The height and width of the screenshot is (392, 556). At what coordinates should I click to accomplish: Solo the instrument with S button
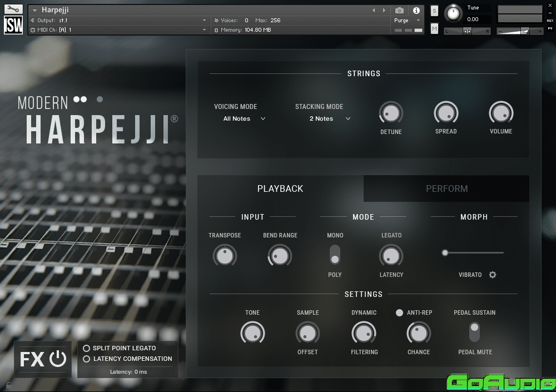(434, 11)
